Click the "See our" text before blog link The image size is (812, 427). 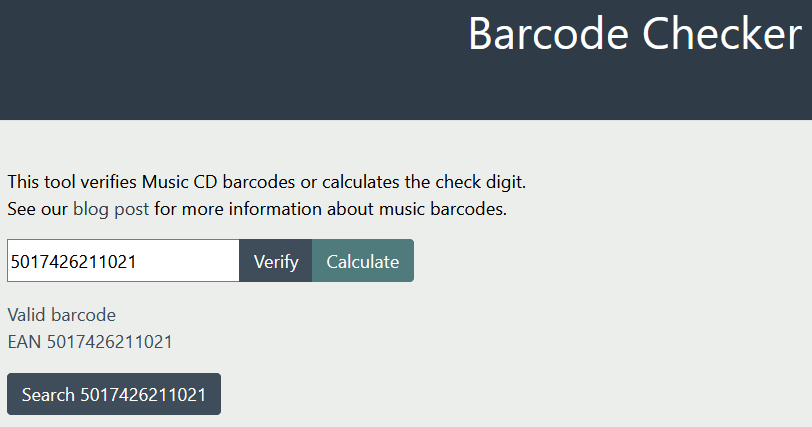click(37, 210)
